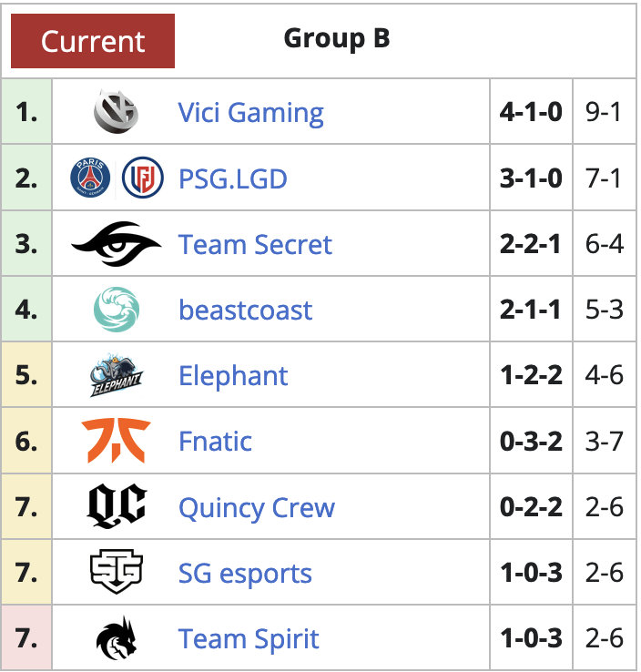Click the beastcoast wave logo
Screen dimensions: 641x672
tap(117, 310)
